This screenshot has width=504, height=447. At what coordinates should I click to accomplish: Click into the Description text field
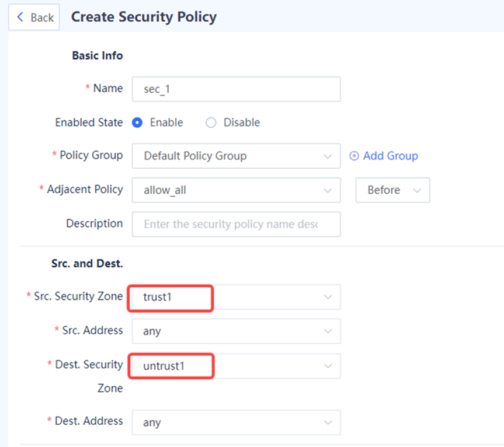[x=236, y=224]
